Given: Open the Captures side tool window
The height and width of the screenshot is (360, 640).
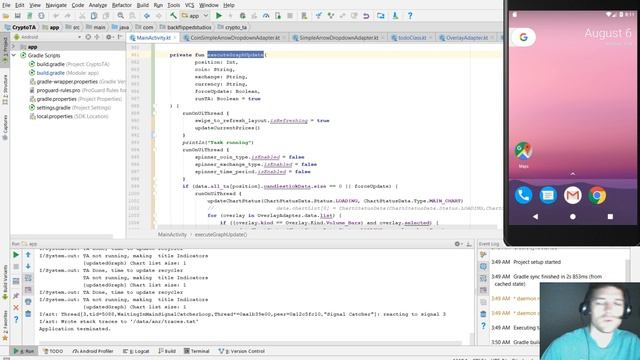Looking at the screenshot, I should click(x=5, y=128).
